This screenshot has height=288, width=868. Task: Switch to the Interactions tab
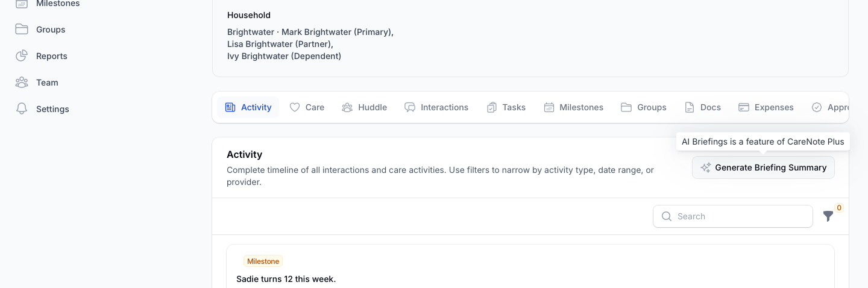pos(436,107)
